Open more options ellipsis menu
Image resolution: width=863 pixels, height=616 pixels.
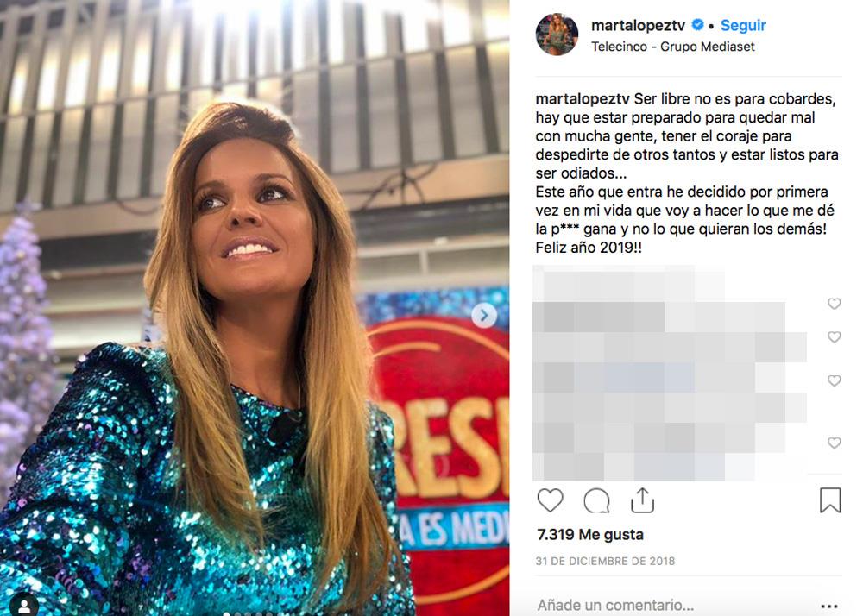[828, 607]
